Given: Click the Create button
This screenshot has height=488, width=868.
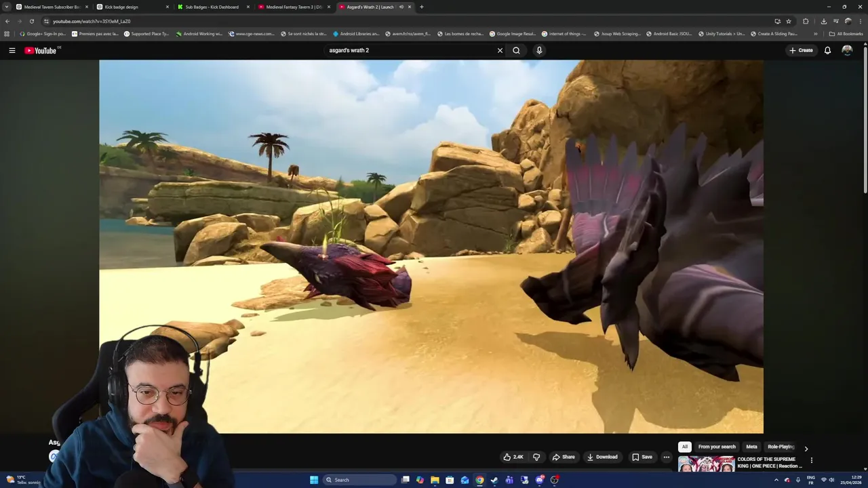Looking at the screenshot, I should [801, 50].
